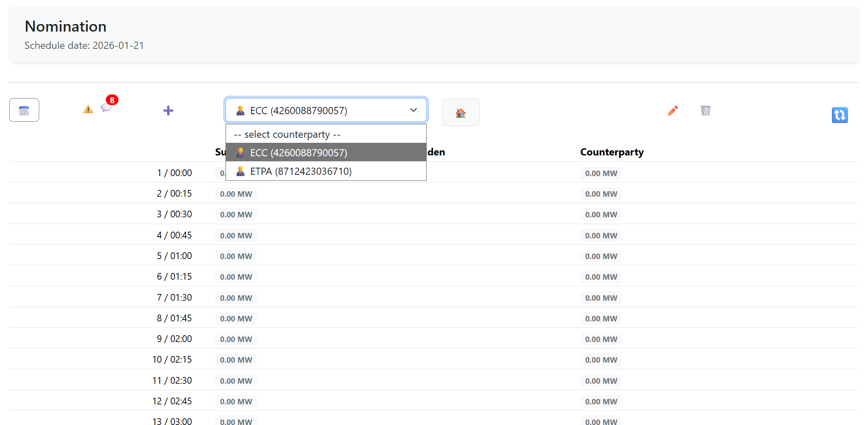Select ETPA (8712423036710) option

point(326,171)
